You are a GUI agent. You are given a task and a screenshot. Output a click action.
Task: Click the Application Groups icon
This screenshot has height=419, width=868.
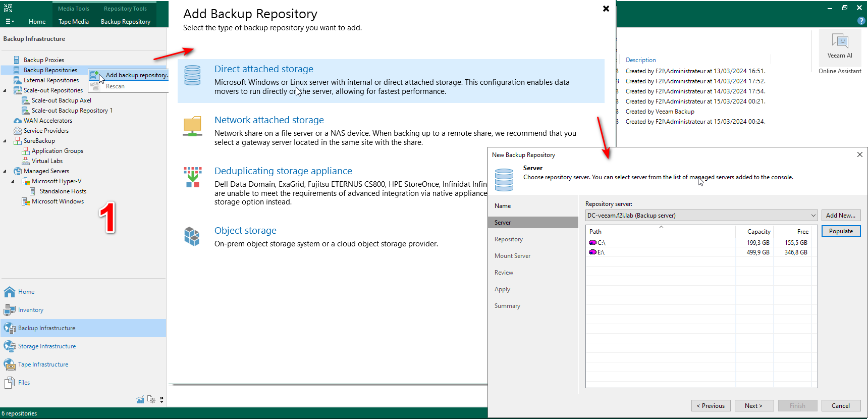(x=25, y=151)
